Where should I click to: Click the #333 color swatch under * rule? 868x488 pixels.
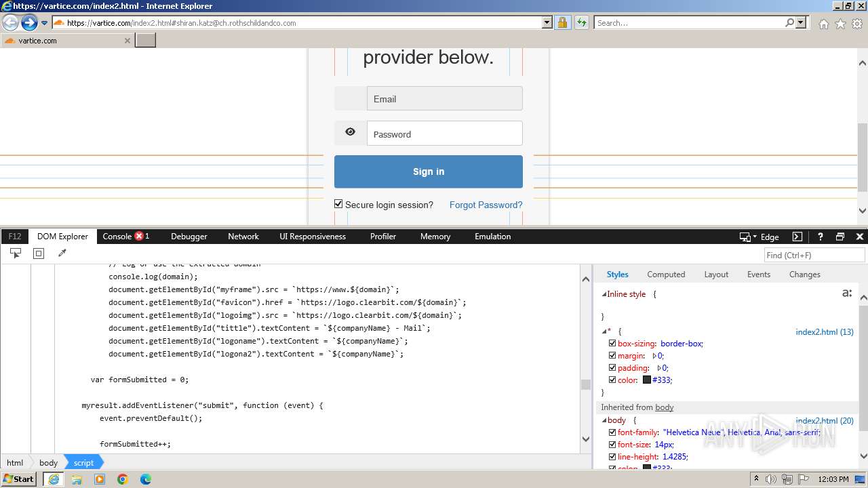647,380
